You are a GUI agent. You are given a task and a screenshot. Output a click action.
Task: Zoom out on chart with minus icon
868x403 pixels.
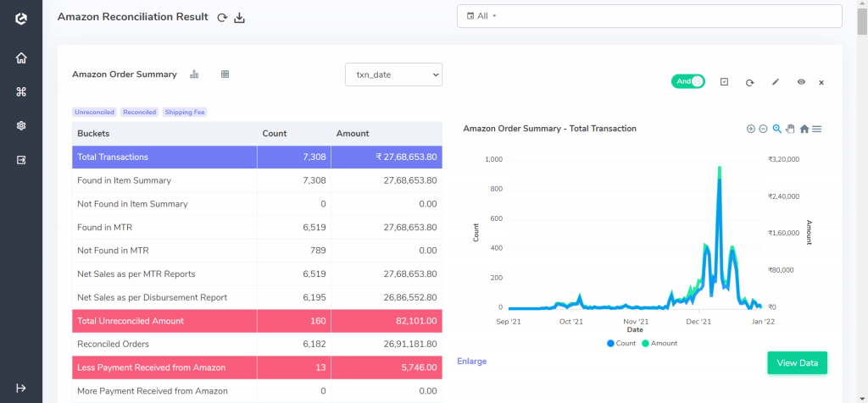tap(763, 129)
